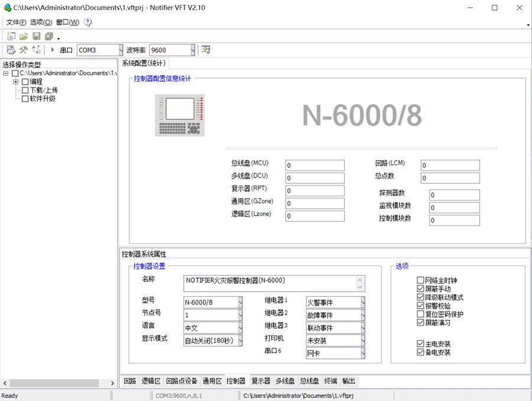
Task: Open the 打印机 未安装 dropdown
Action: click(x=363, y=341)
